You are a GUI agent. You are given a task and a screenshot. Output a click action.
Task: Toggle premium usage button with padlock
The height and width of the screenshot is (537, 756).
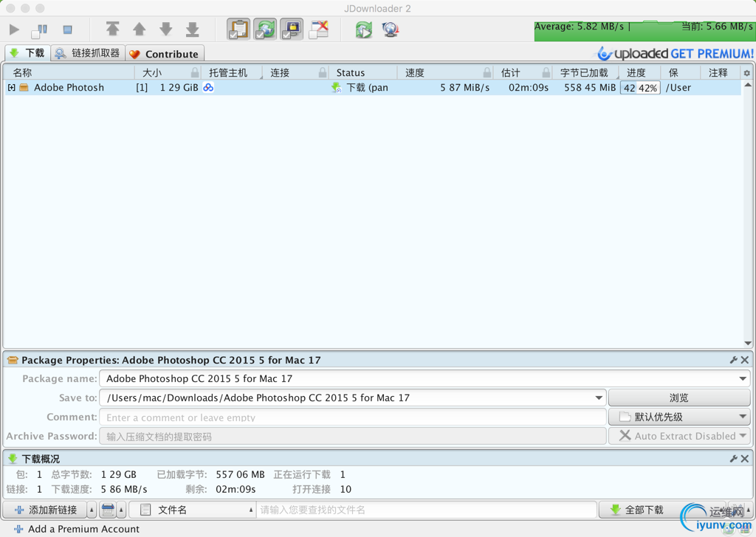tap(292, 29)
